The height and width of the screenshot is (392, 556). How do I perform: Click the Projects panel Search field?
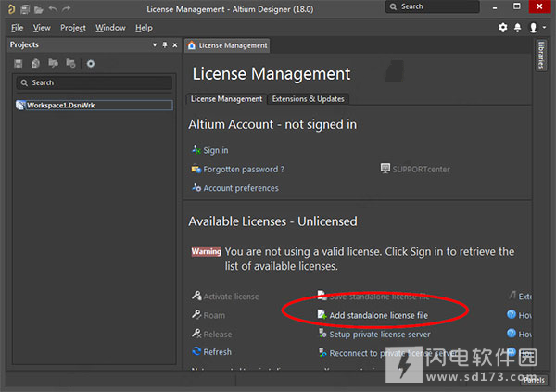95,82
